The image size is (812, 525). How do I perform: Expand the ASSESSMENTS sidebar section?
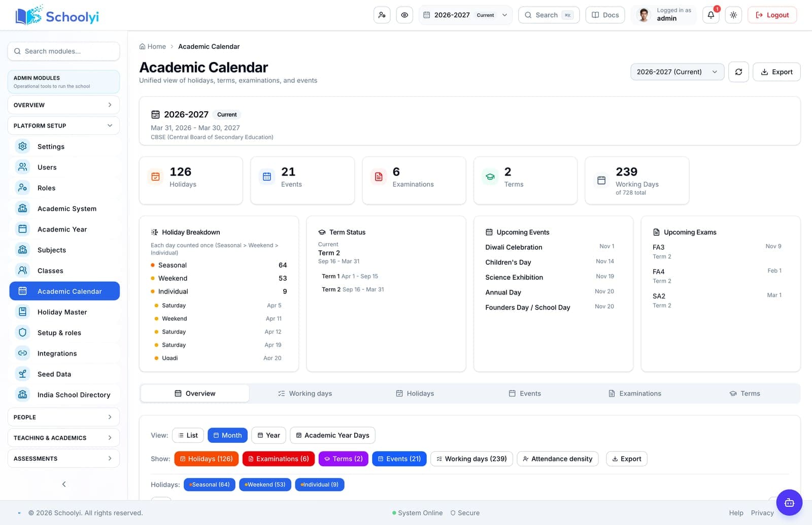63,458
